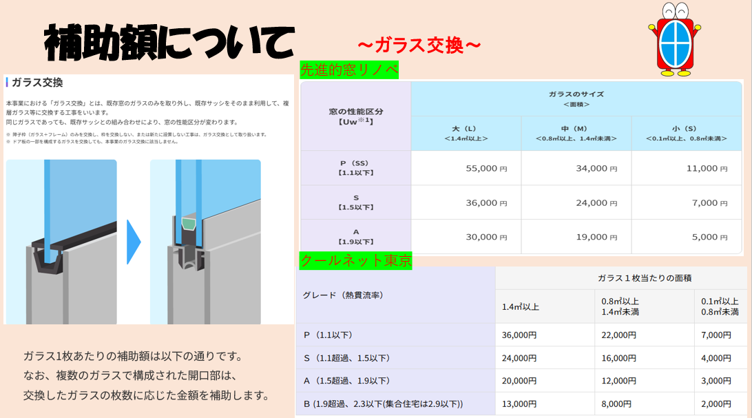Click the line ガラス1枚あたりの補助額は以下の通りです。
Screen dimensions: 752x418
pyautogui.click(x=135, y=356)
